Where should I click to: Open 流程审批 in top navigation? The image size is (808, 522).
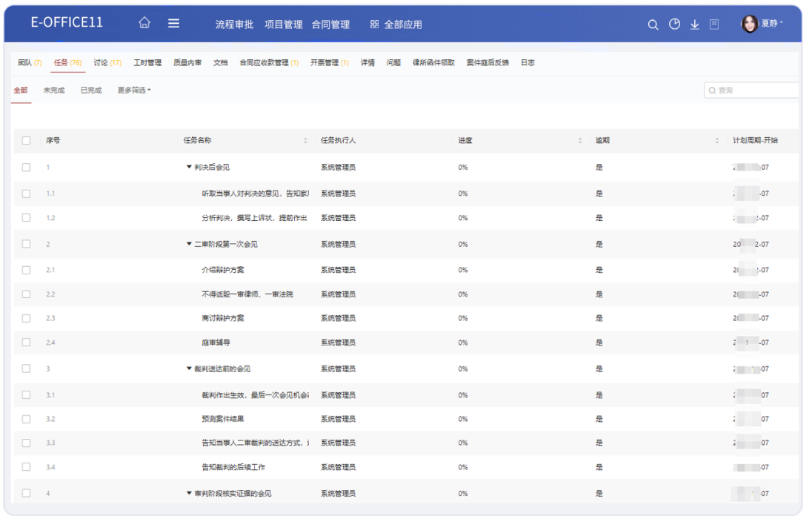[234, 24]
